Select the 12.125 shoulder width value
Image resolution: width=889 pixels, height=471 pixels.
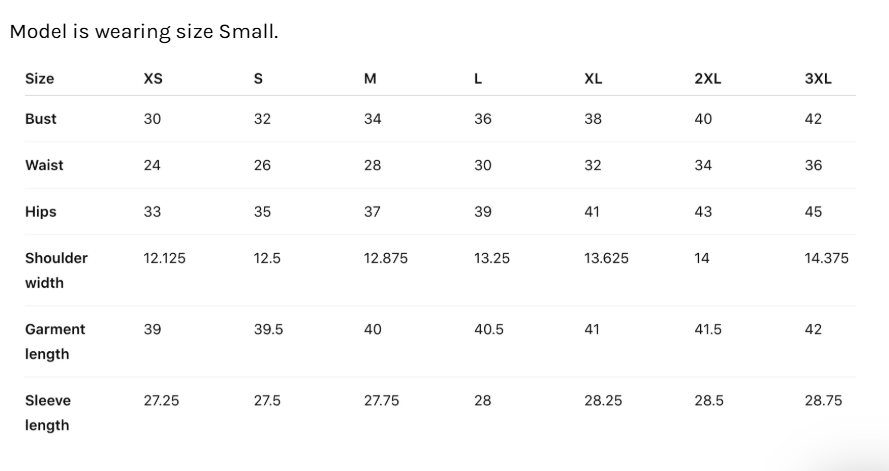tap(164, 258)
